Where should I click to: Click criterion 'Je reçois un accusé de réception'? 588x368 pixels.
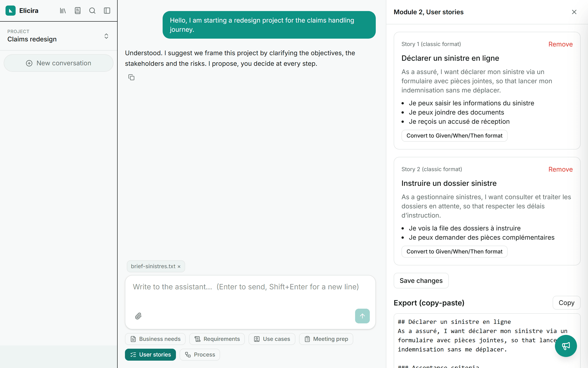point(459,121)
